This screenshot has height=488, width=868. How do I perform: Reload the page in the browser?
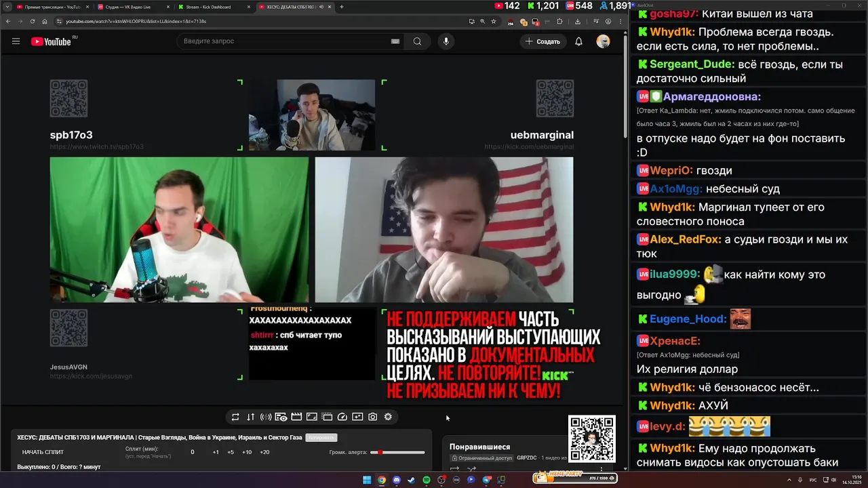point(33,21)
